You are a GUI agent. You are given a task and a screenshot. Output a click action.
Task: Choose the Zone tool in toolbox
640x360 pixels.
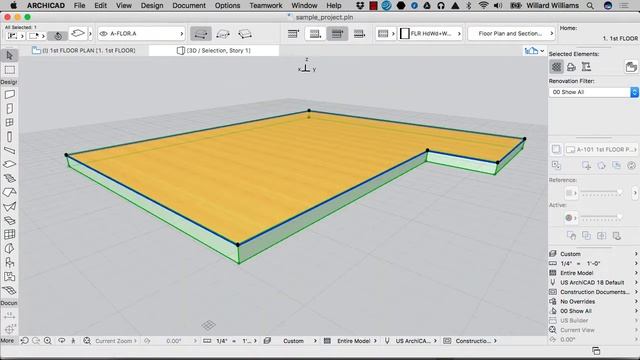click(9, 276)
